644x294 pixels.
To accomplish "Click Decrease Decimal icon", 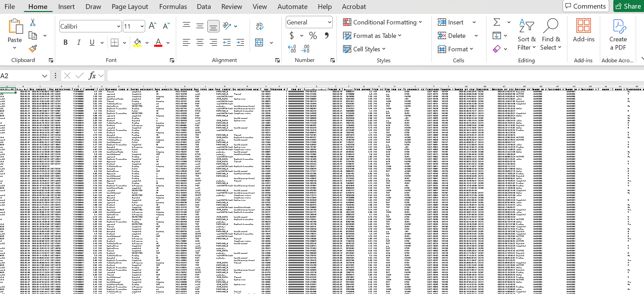I will point(305,49).
